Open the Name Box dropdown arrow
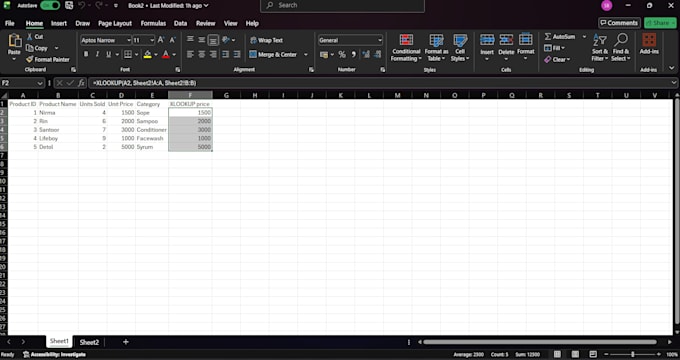The height and width of the screenshot is (360, 680). 40,83
